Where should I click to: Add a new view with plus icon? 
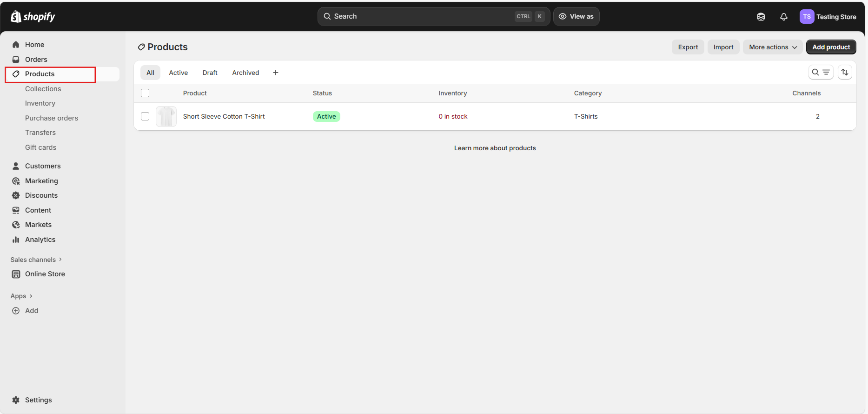pyautogui.click(x=275, y=73)
